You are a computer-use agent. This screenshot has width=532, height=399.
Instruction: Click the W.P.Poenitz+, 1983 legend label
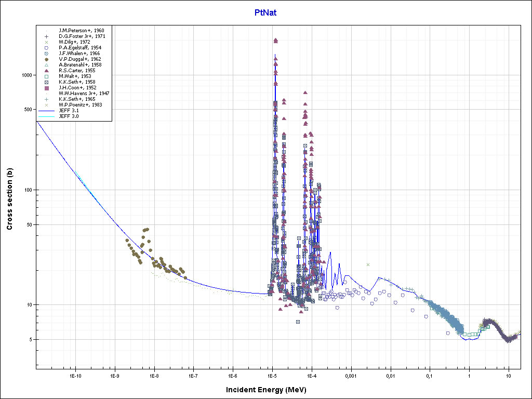(x=80, y=105)
